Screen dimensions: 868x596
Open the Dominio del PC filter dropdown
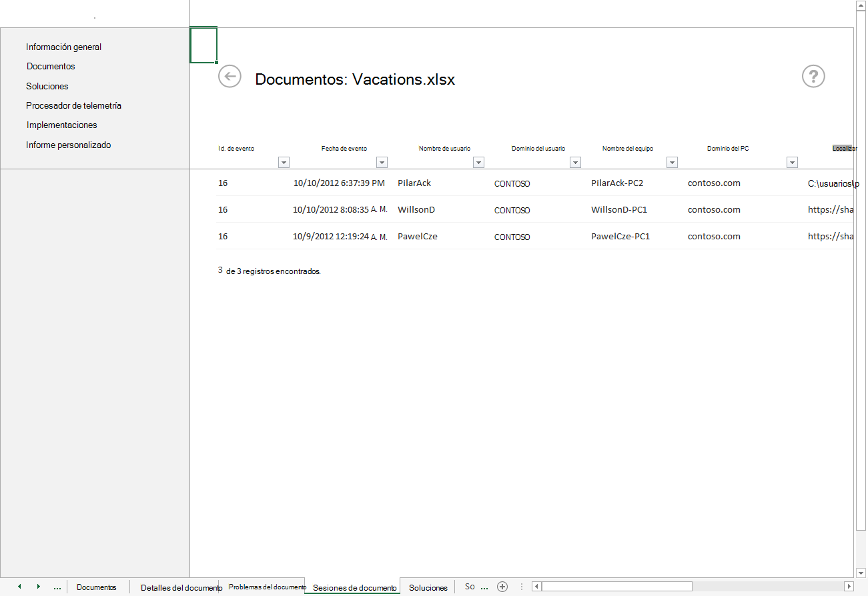(x=792, y=162)
